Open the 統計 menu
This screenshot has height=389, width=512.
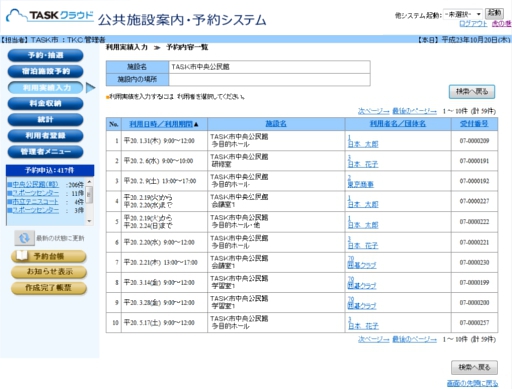click(x=45, y=119)
